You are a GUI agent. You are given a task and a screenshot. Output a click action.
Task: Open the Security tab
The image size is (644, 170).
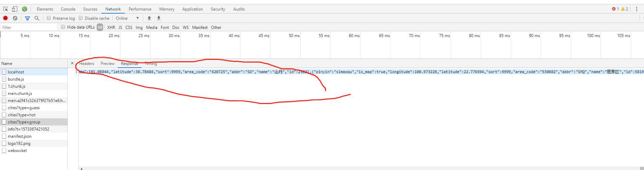(218, 9)
